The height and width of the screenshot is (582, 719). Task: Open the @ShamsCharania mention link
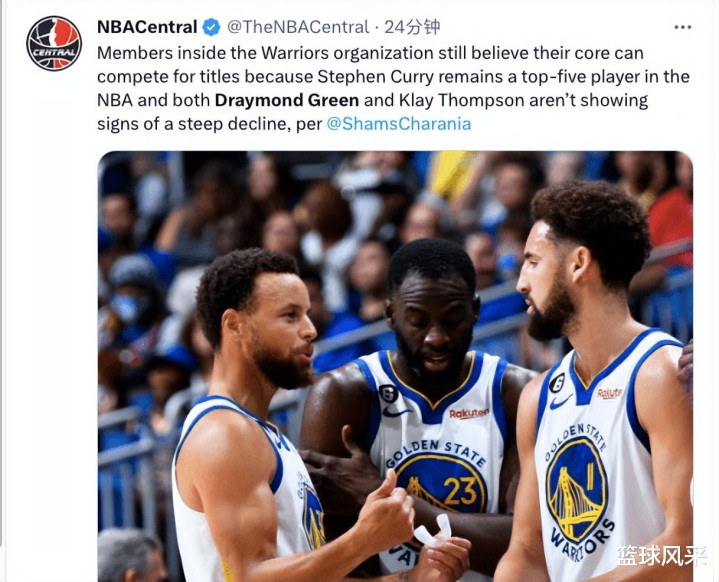click(398, 124)
